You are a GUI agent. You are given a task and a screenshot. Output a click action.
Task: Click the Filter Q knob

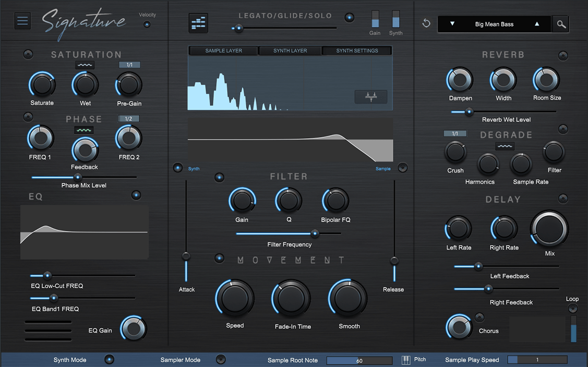coord(289,201)
